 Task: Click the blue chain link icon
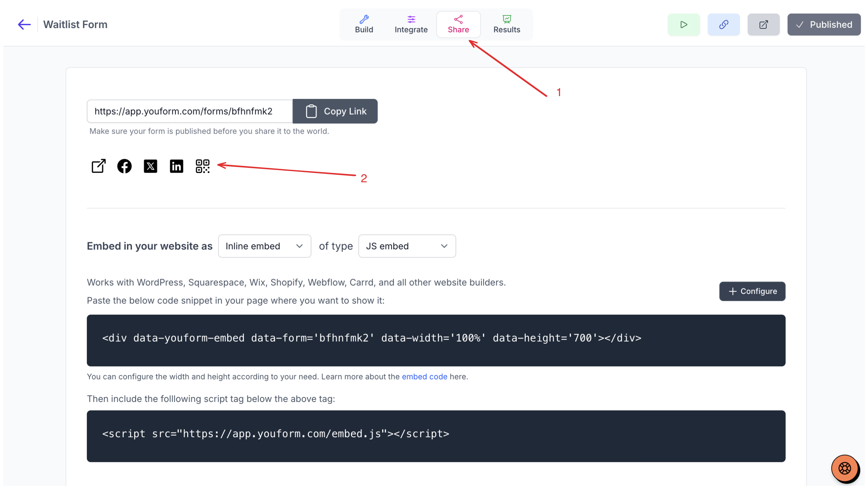723,25
